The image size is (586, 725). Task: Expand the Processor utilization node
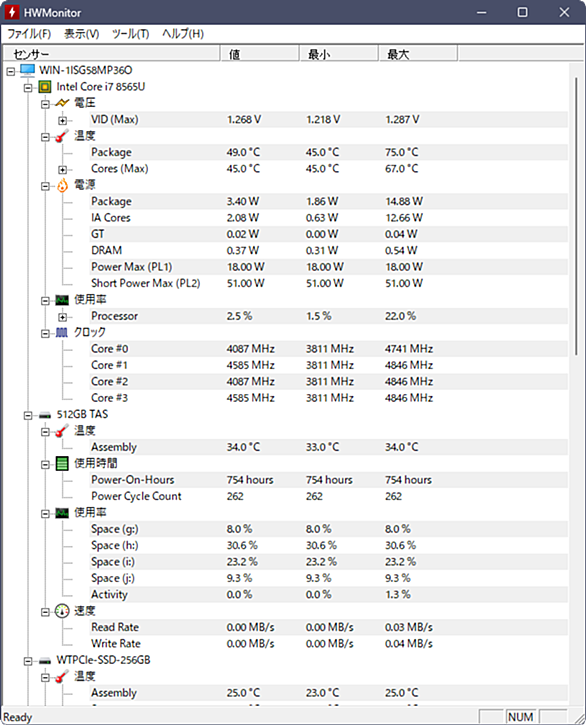62,317
